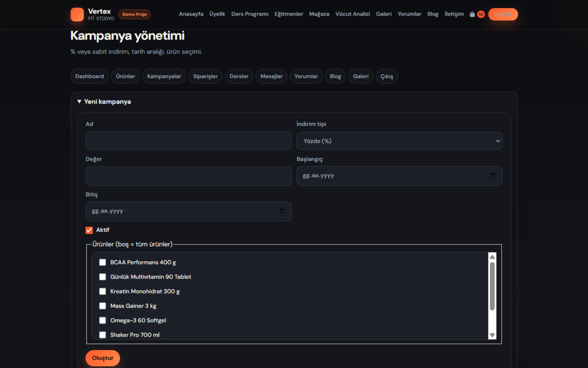Screen dimensions: 588x368
Task: Open Mağaza nav item
Action: 319,14
